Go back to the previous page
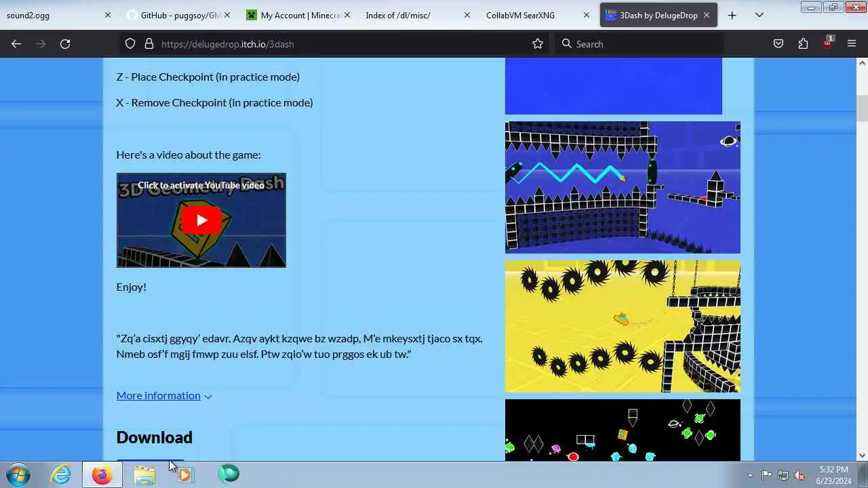 pyautogui.click(x=16, y=43)
